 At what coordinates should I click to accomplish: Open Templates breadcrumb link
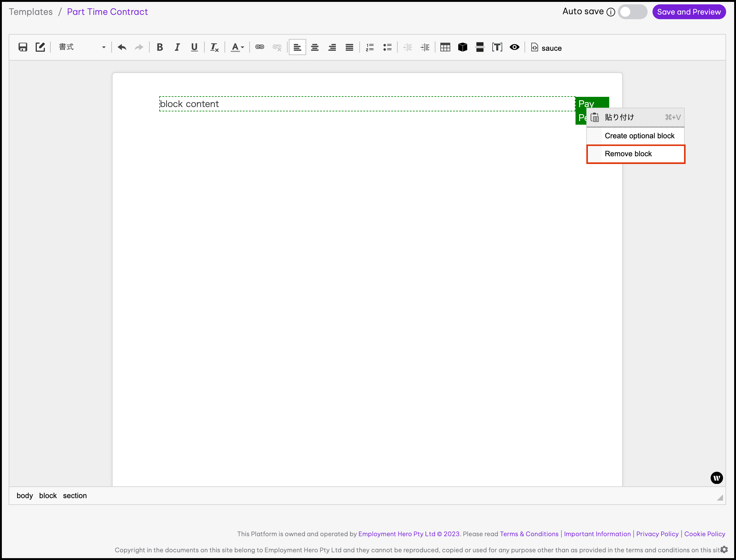tap(31, 12)
